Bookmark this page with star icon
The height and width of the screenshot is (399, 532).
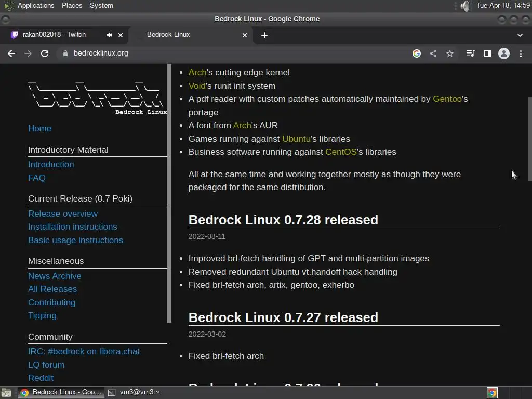[x=450, y=54]
